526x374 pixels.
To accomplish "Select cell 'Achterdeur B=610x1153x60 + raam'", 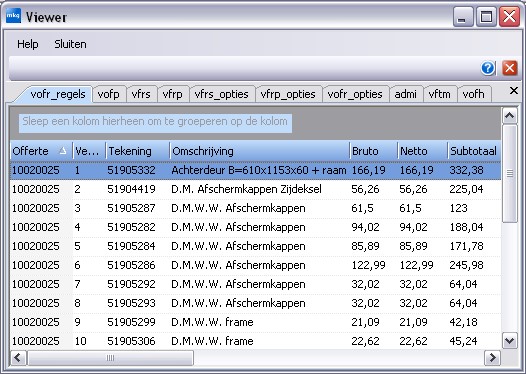I will click(x=259, y=170).
